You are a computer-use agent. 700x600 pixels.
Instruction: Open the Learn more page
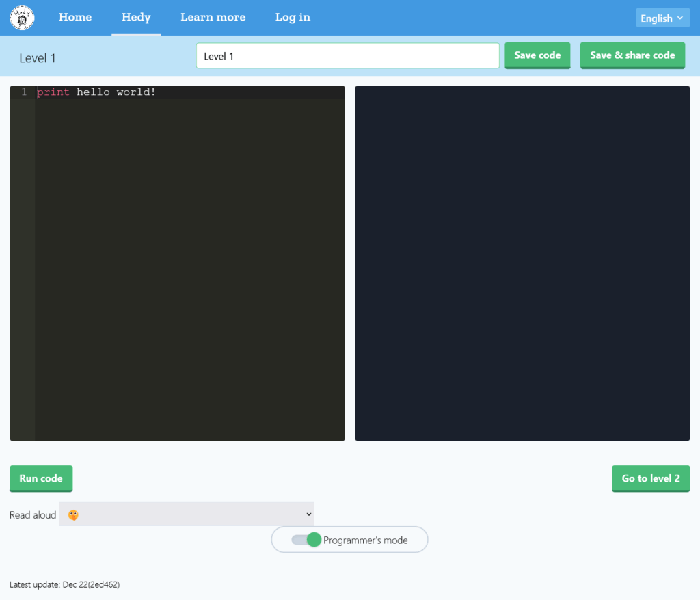pos(213,17)
